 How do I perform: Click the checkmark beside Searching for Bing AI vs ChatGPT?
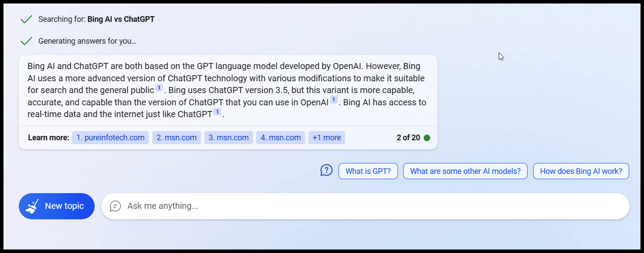26,19
